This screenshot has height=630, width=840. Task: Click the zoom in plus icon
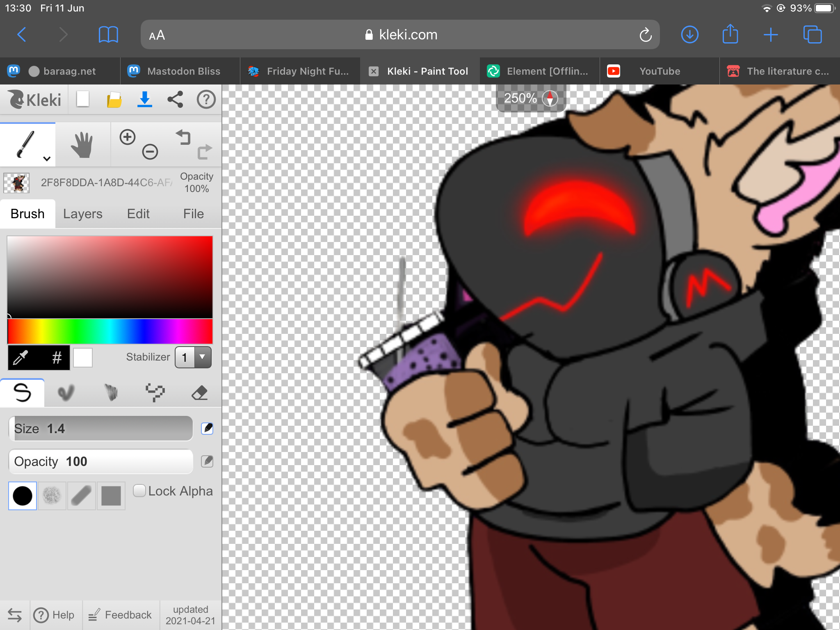[128, 137]
